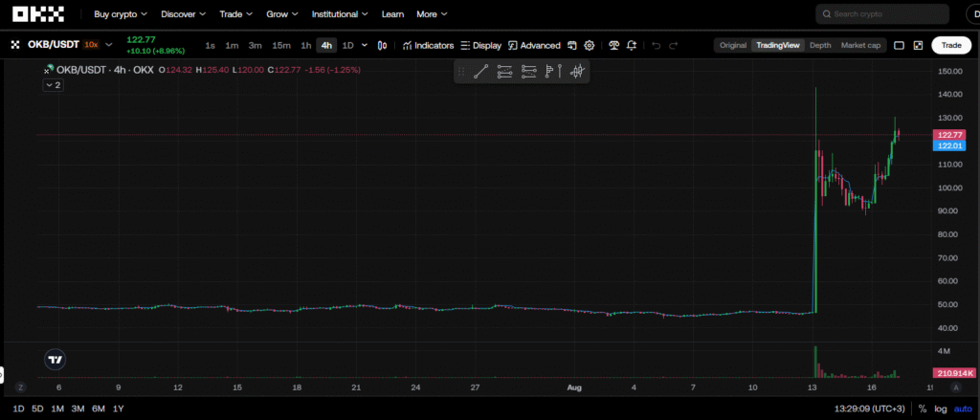
Task: Open the Display settings menu
Action: coord(481,45)
